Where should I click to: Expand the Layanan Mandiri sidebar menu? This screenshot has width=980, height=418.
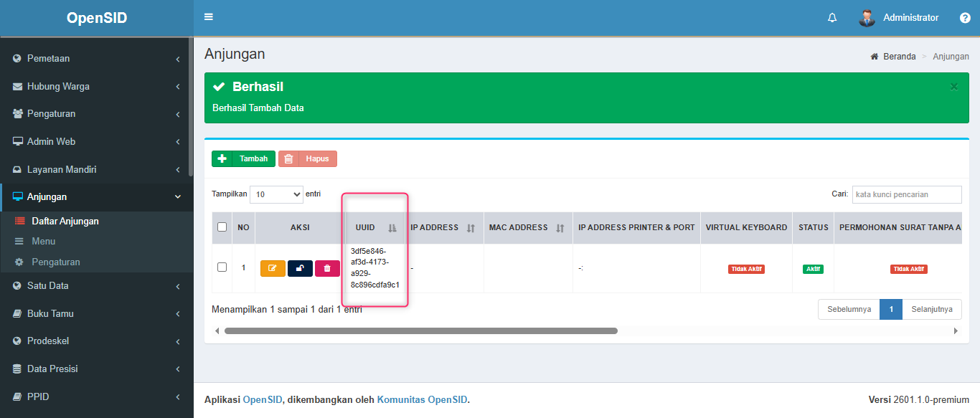point(96,170)
